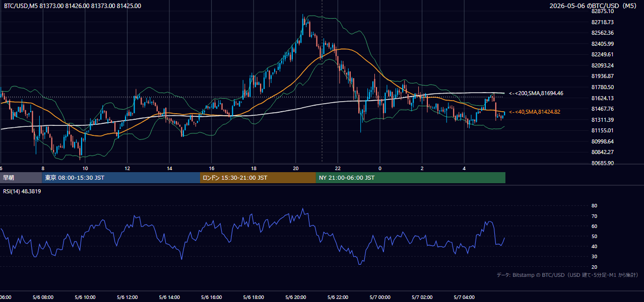Click the 81467.76 price axis label
644x302 pixels.
tap(603, 109)
